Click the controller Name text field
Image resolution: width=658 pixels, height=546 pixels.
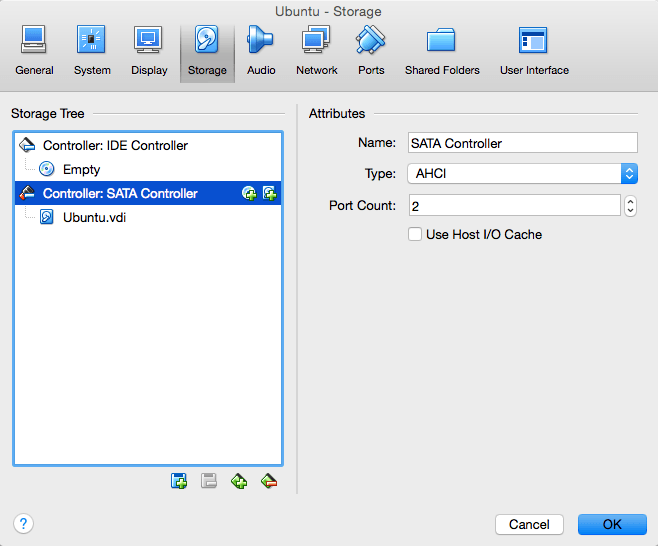(x=522, y=143)
